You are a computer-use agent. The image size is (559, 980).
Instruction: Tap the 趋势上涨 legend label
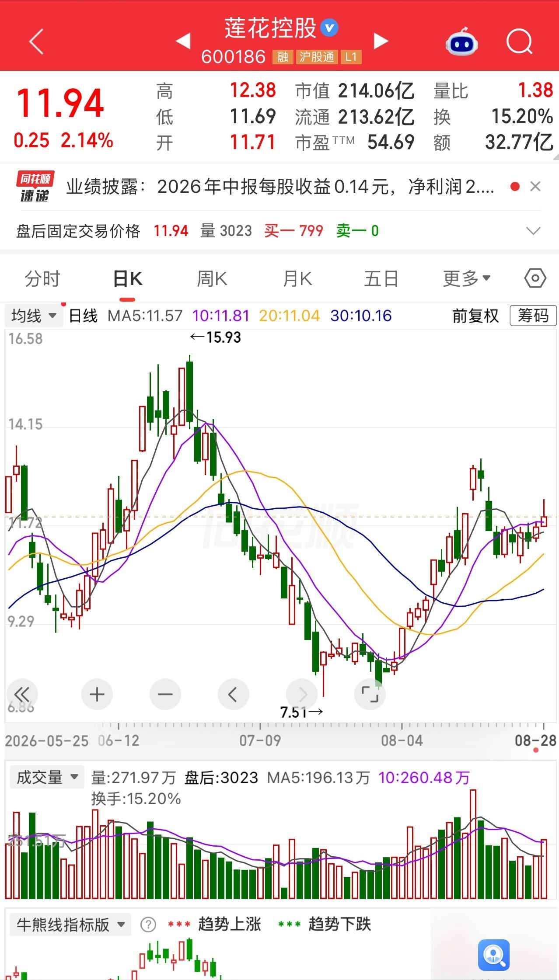pos(229,924)
